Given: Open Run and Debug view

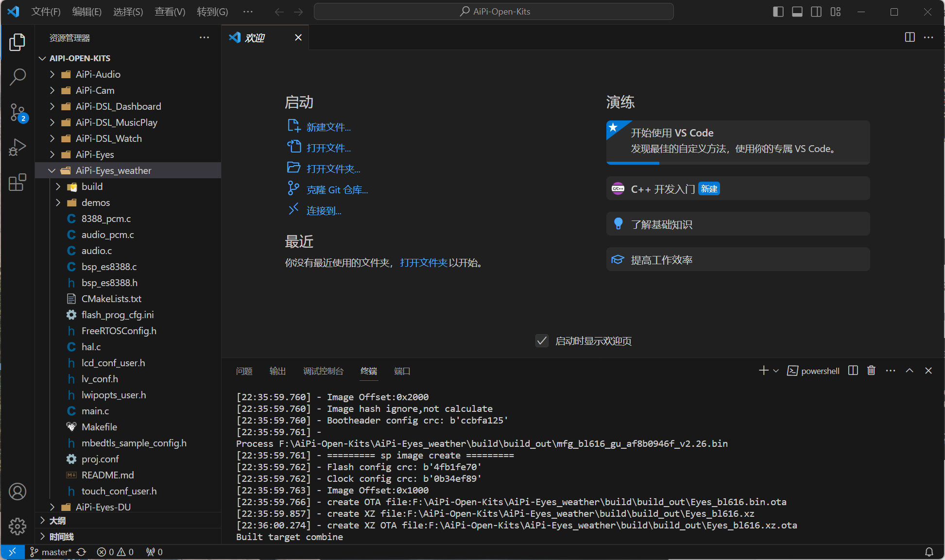Looking at the screenshot, I should [17, 147].
